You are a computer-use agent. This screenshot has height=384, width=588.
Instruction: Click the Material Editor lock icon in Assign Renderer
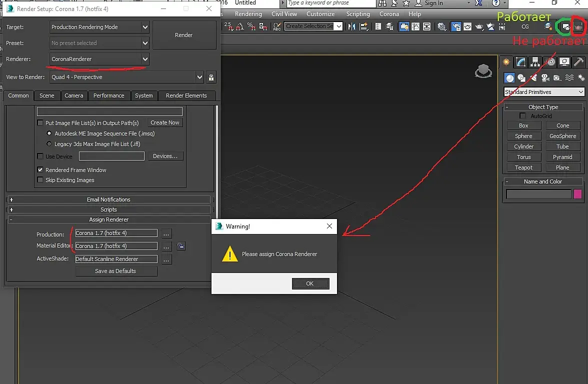pyautogui.click(x=181, y=246)
